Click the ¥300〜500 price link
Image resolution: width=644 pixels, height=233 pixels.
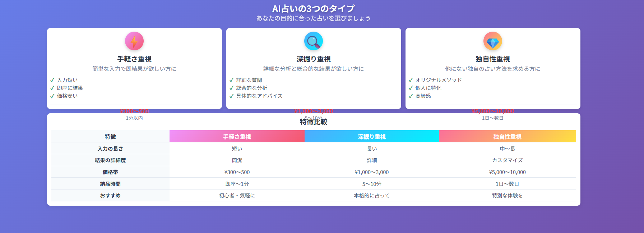click(x=134, y=111)
